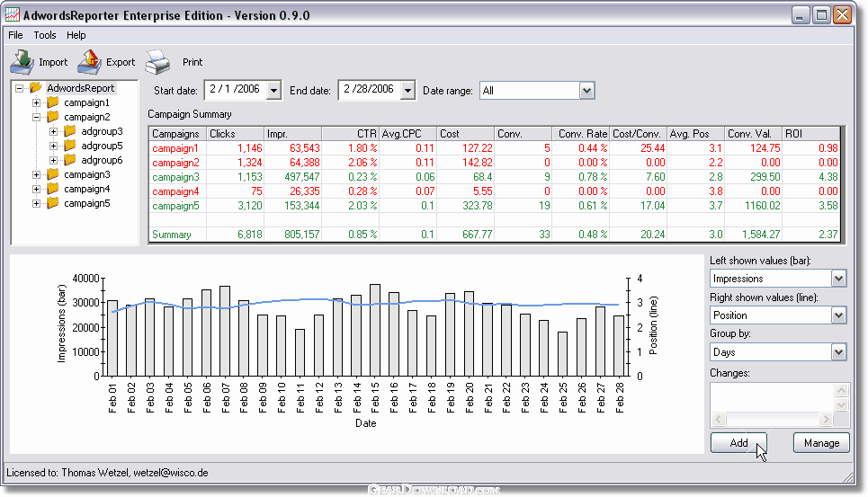Expand the campaign4 tree node
Screen dimensions: 868x497
(x=36, y=189)
